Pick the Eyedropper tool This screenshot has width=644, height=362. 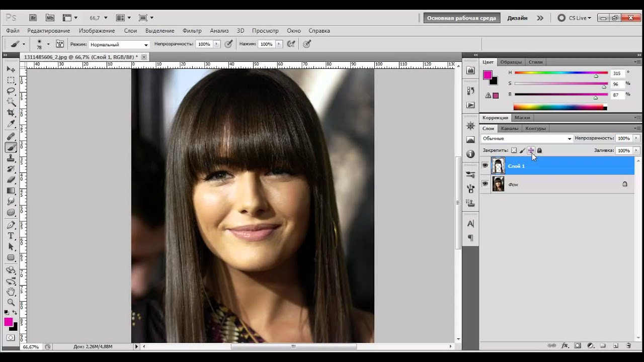pyautogui.click(x=11, y=124)
